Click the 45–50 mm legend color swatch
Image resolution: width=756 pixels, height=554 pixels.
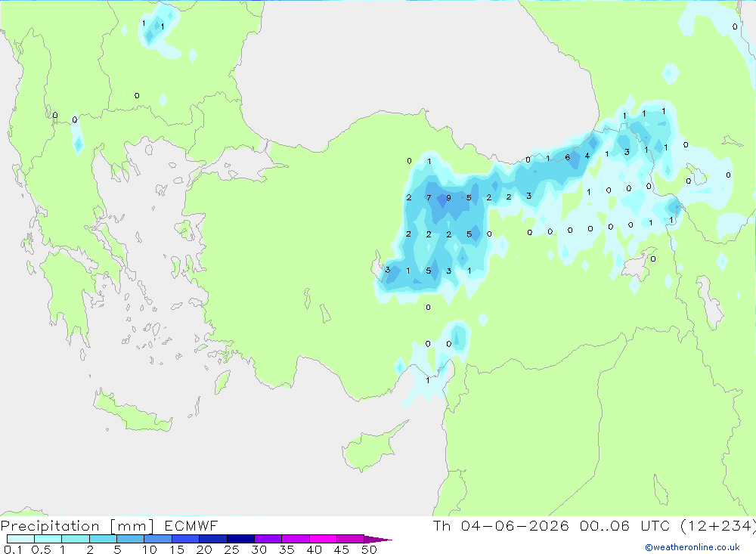[x=350, y=539]
